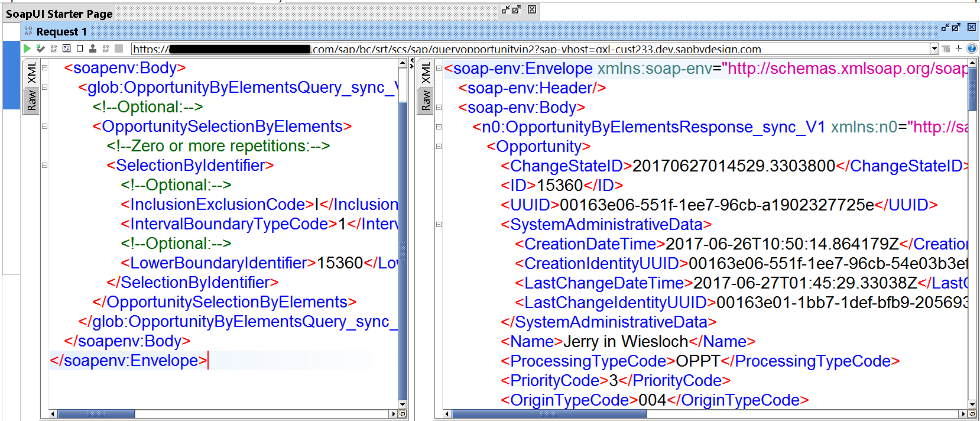Click ProcessingTypeCode OPPT element
The width and height of the screenshot is (980, 421).
click(x=700, y=361)
